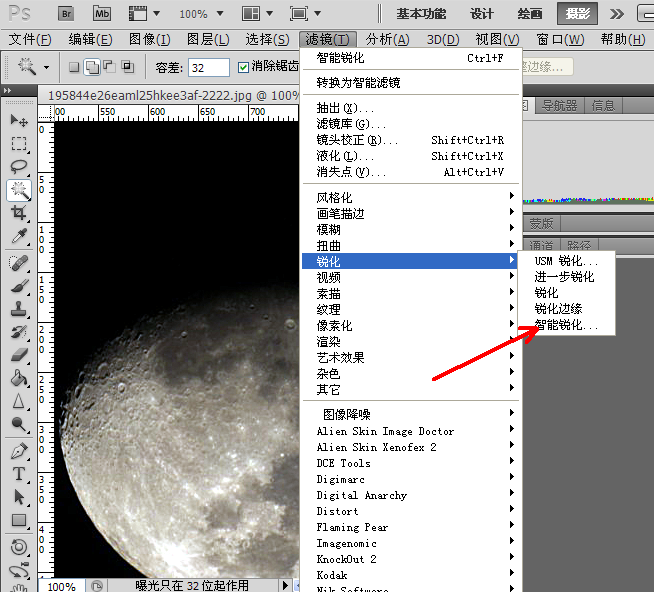Expand the 模糊 submenu
The image size is (654, 592).
point(411,229)
